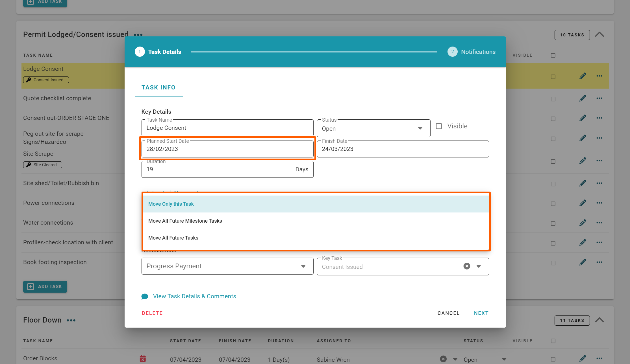Viewport: 630px width, 364px height.
Task: Select Move All Future Milestone Tasks
Action: pyautogui.click(x=185, y=221)
